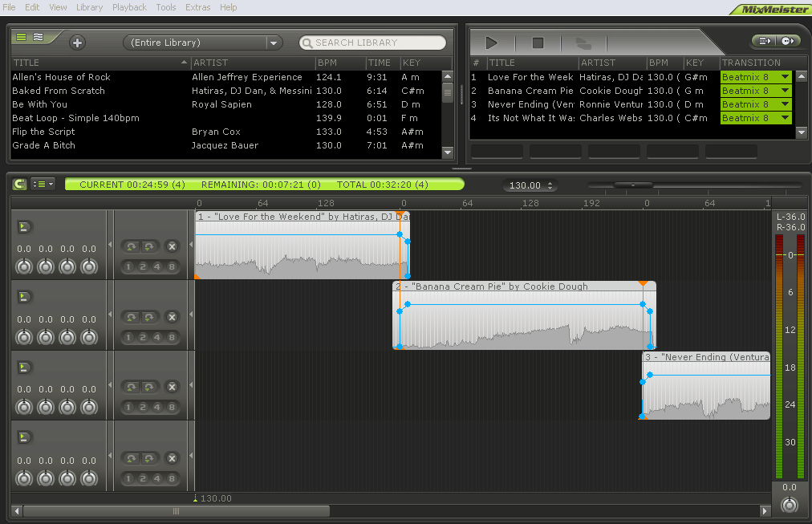
Task: Click the X button on first track
Action: (x=172, y=247)
